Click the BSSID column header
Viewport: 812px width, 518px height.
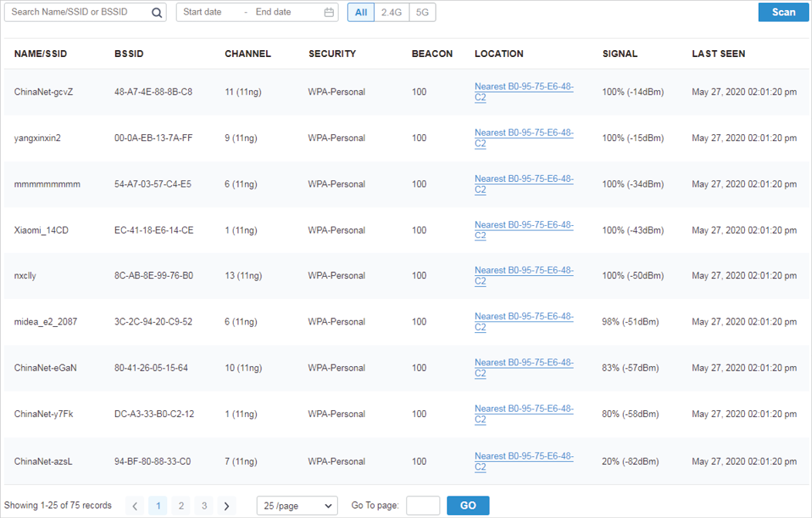(129, 54)
